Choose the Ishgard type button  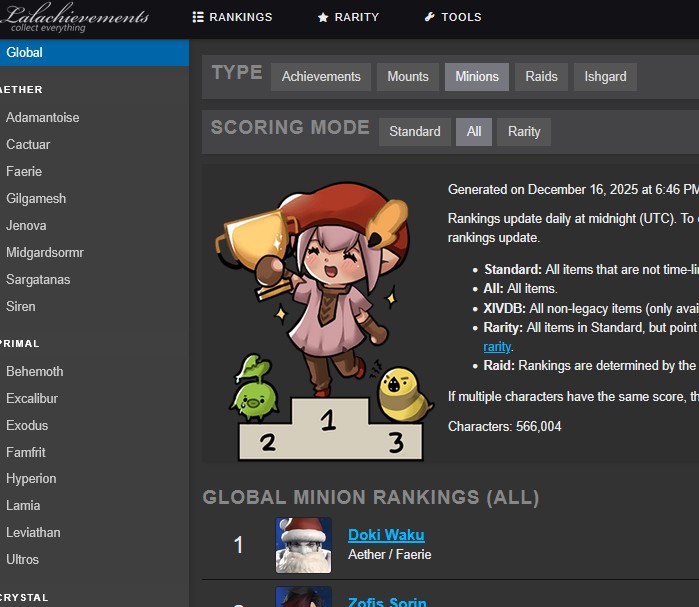pyautogui.click(x=605, y=77)
